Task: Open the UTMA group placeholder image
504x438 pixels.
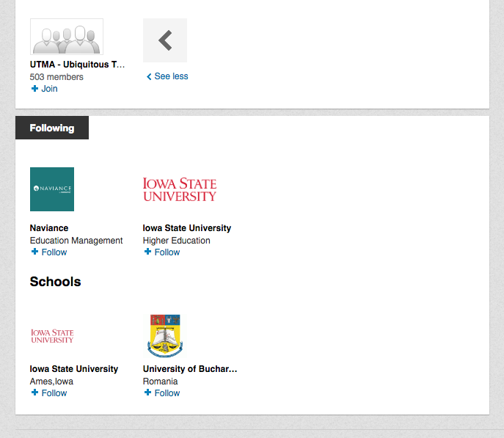Action: 67,36
